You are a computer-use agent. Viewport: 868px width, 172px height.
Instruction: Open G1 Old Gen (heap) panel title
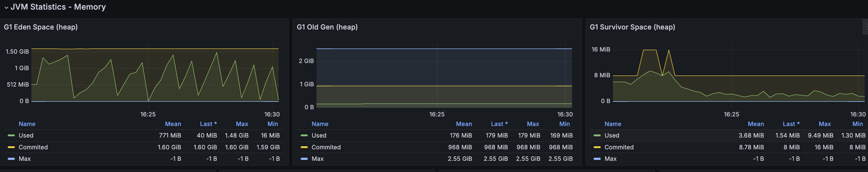click(x=327, y=27)
